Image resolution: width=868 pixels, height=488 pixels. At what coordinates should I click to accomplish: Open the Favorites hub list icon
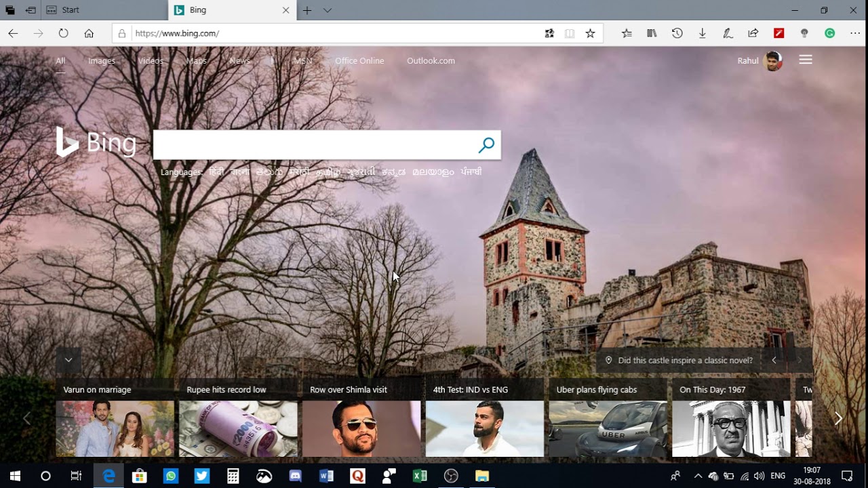coord(627,33)
